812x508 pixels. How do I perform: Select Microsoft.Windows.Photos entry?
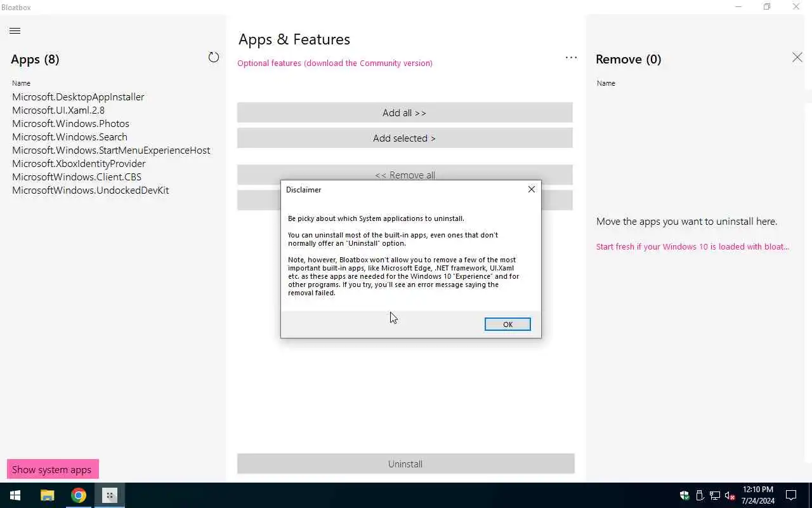click(70, 123)
